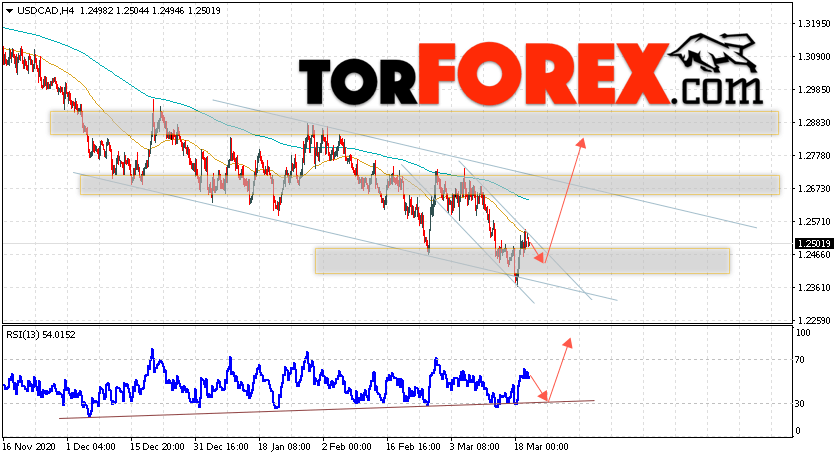Click the RSI 70 level label
Image resolution: width=838 pixels, height=458 pixels.
[800, 360]
